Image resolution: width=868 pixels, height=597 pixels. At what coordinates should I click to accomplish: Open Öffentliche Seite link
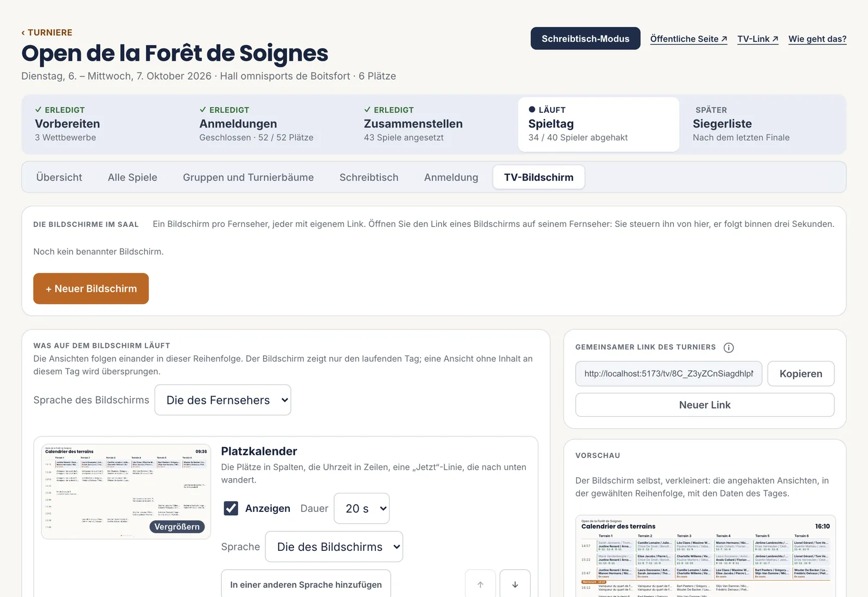[x=688, y=39]
